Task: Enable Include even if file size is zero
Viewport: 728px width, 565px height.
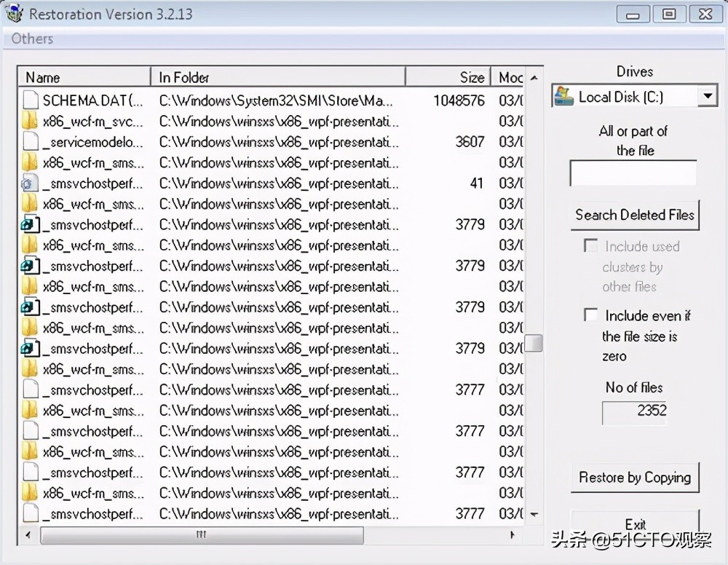Action: (x=590, y=315)
